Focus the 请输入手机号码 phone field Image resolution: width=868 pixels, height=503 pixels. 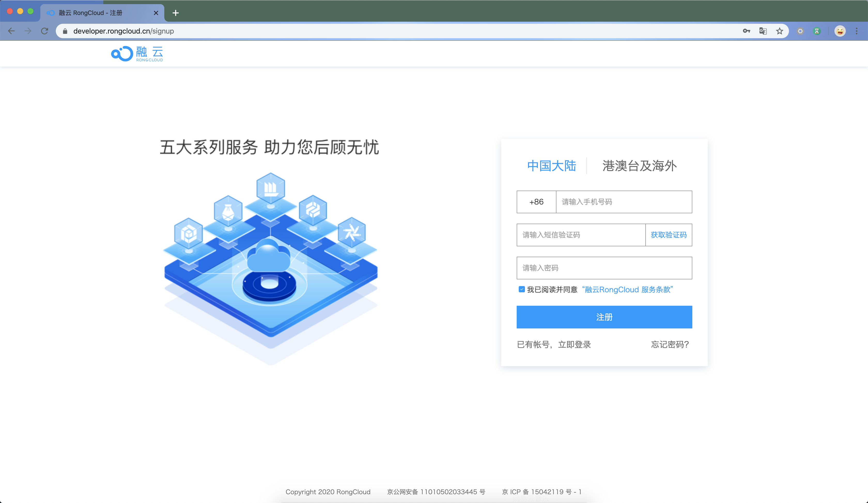(624, 202)
